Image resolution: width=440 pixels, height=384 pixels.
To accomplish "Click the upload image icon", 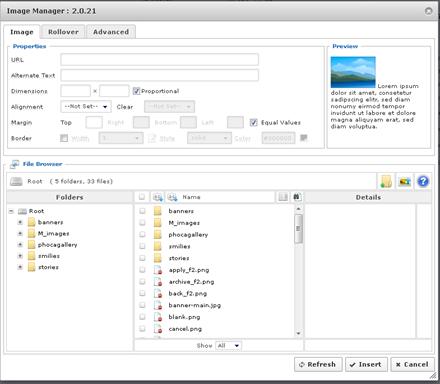I will 405,182.
